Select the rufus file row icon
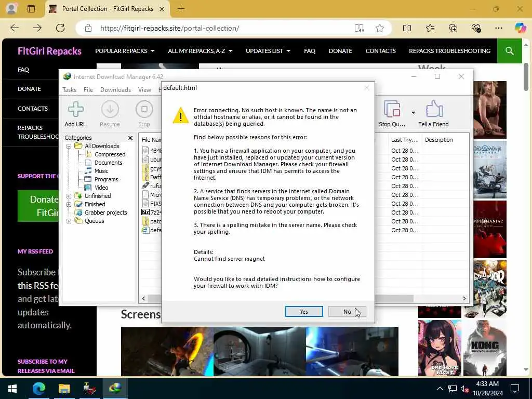The width and height of the screenshot is (532, 399). 145,186
